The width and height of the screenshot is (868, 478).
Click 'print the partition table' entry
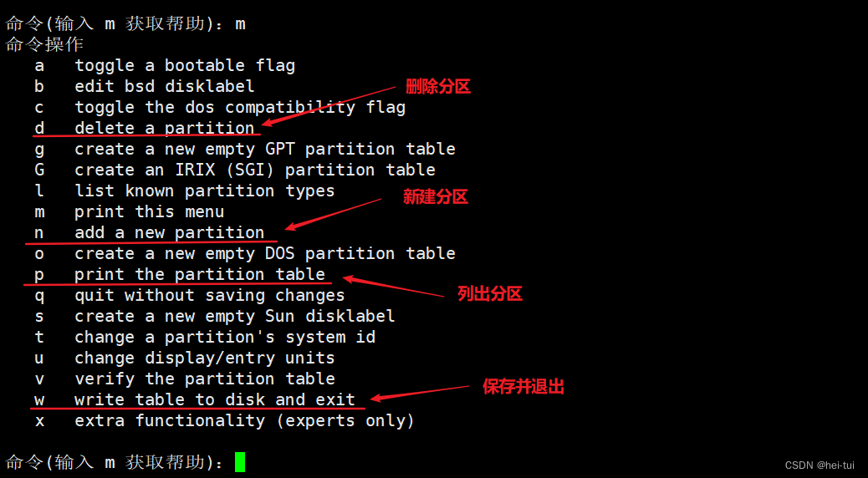[x=180, y=274]
